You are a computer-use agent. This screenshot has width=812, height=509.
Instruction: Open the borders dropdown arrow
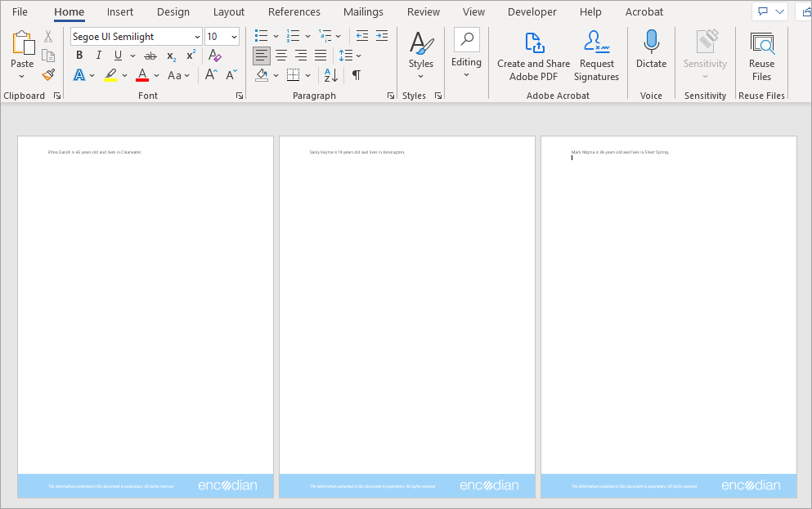coord(308,75)
